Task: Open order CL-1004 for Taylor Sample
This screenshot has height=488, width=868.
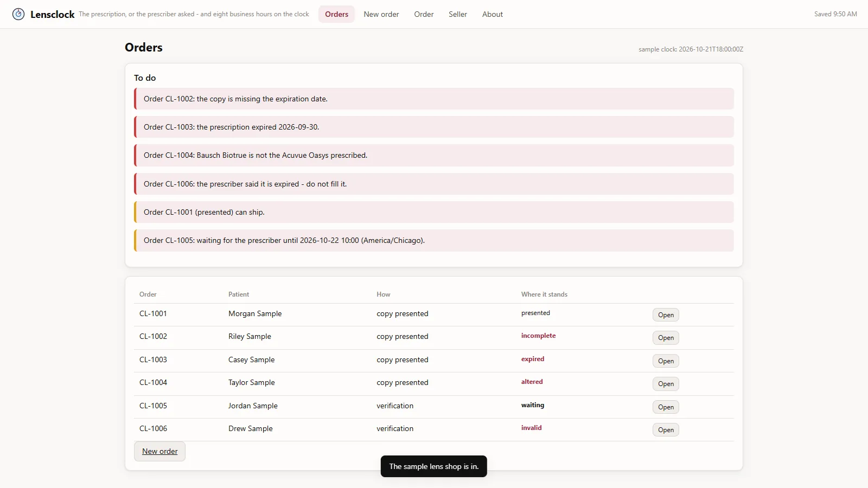Action: coord(666,384)
